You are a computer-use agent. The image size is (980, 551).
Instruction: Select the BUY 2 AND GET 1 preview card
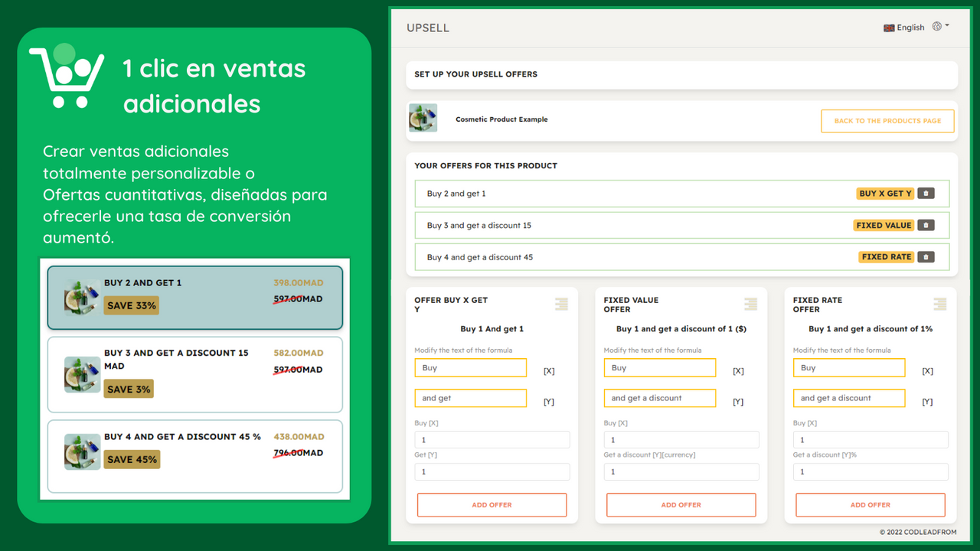(195, 298)
